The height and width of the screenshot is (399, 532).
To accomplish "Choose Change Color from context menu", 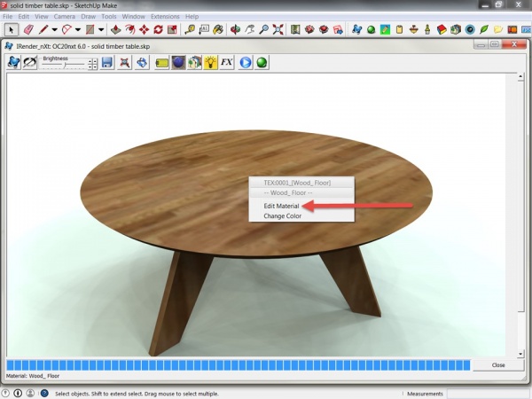I will pos(282,215).
